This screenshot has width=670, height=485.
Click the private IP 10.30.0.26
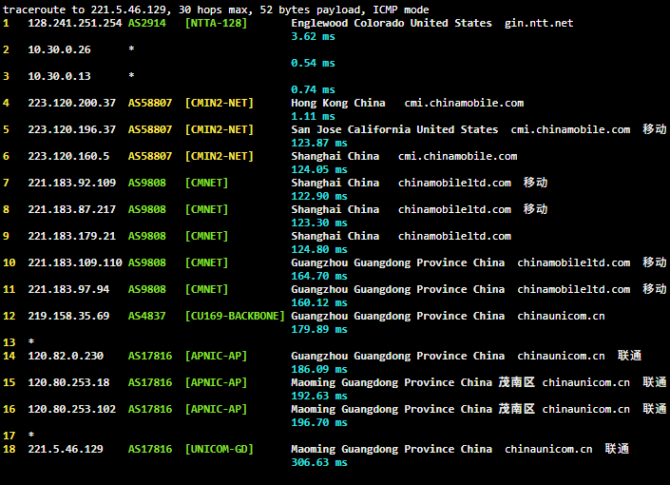pos(58,49)
